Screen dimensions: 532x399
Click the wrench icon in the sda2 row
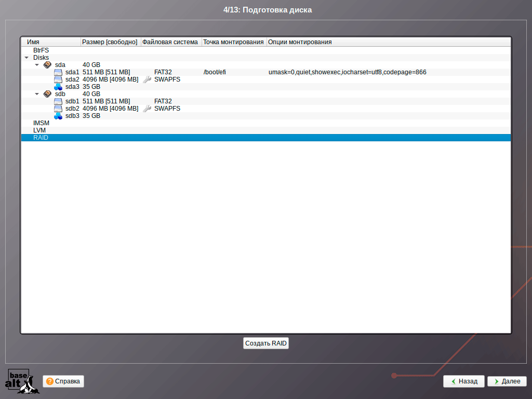(147, 79)
